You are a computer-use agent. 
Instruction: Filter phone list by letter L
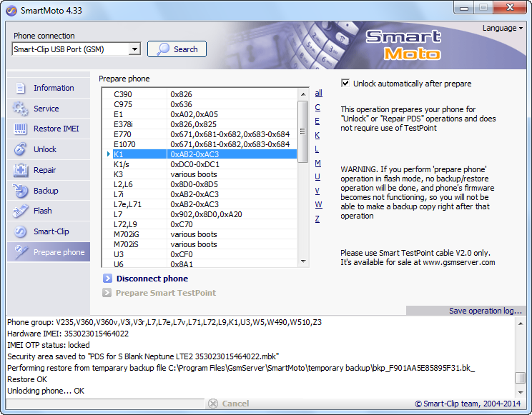pyautogui.click(x=317, y=149)
